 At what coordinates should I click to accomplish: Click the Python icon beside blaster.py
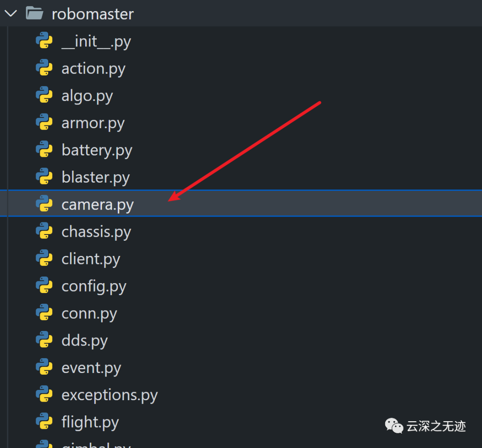[44, 177]
